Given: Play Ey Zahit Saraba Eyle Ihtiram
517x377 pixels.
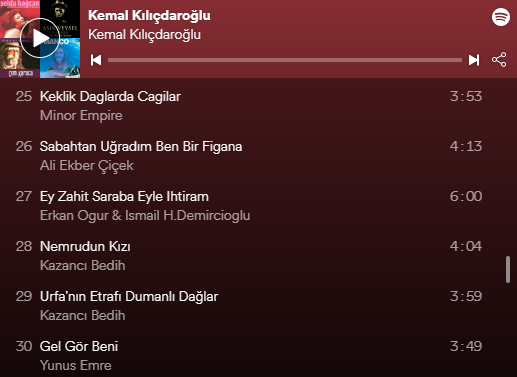Looking at the screenshot, I should point(248,206).
